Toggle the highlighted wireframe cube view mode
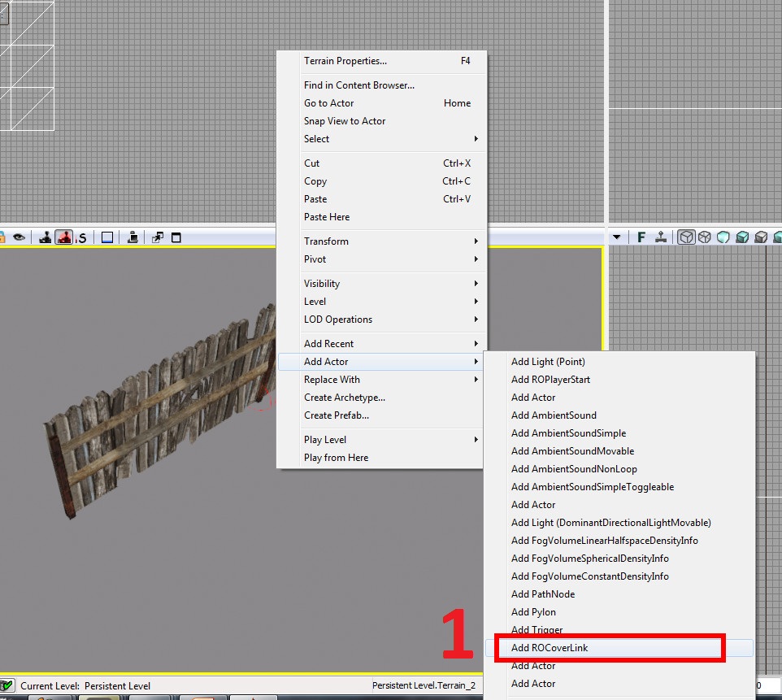Screen dimensions: 782x700 [686, 237]
